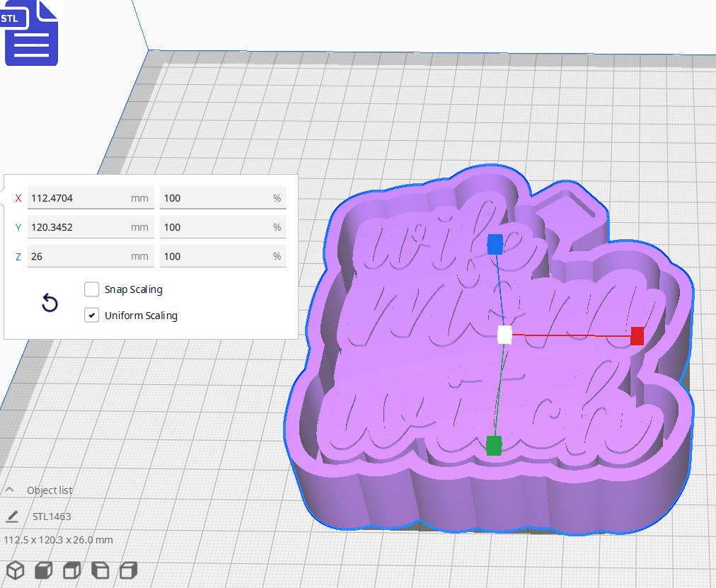Viewport: 716px width, 588px height.
Task: Switch to the top view camera preset
Action: pos(71,570)
